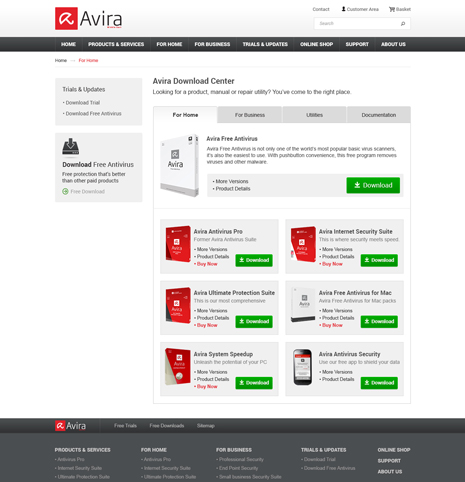Open Free Downloads in footer bar

pos(167,426)
